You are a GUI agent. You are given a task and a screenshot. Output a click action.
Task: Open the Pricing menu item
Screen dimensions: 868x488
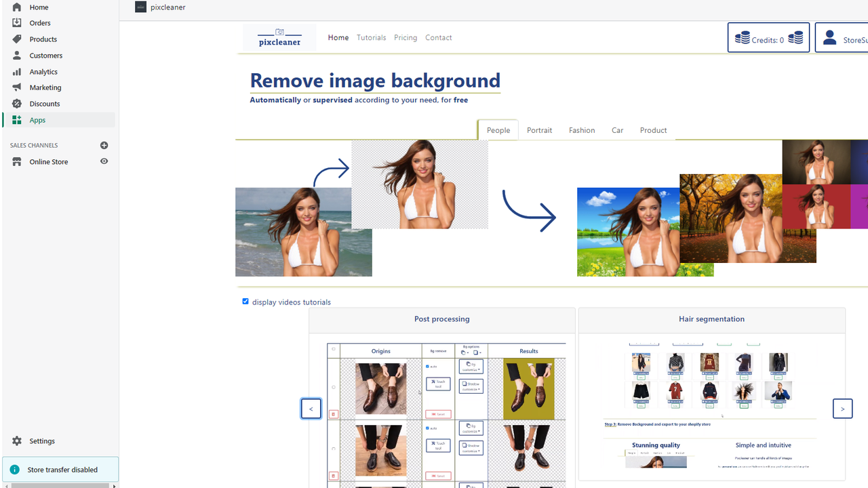click(x=405, y=37)
